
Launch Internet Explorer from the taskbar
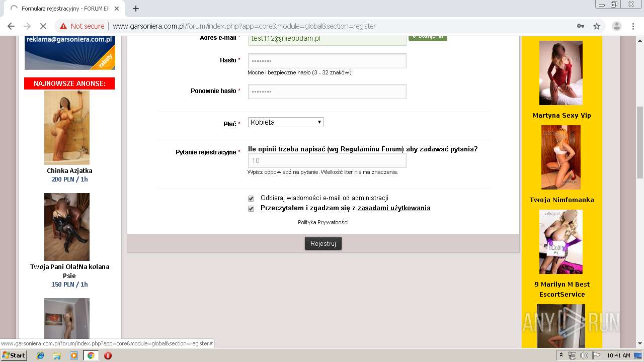click(40, 355)
